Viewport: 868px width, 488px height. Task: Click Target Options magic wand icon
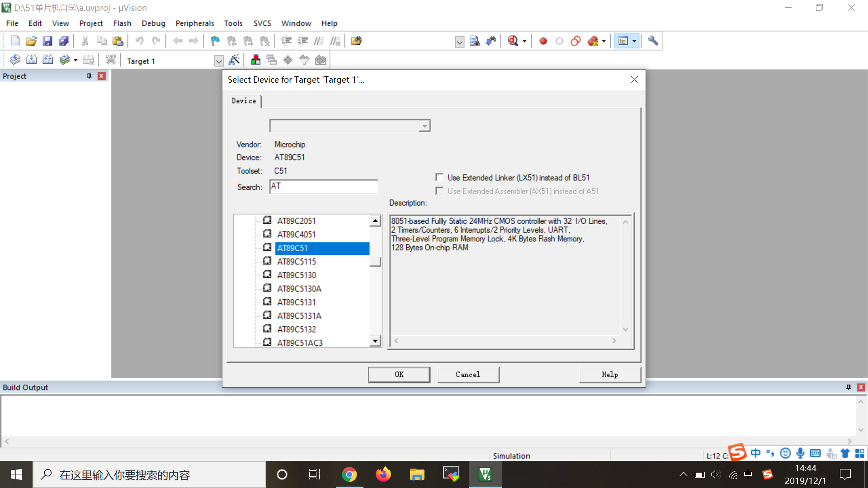pos(234,60)
